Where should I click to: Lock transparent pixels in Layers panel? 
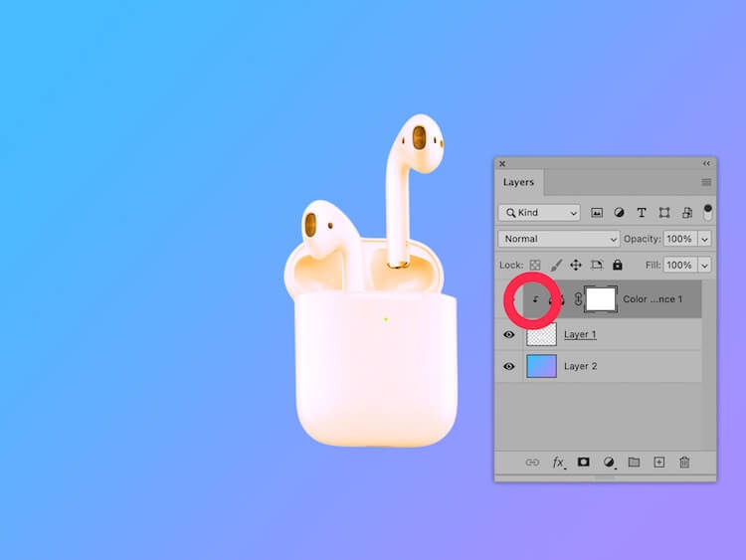(x=535, y=266)
